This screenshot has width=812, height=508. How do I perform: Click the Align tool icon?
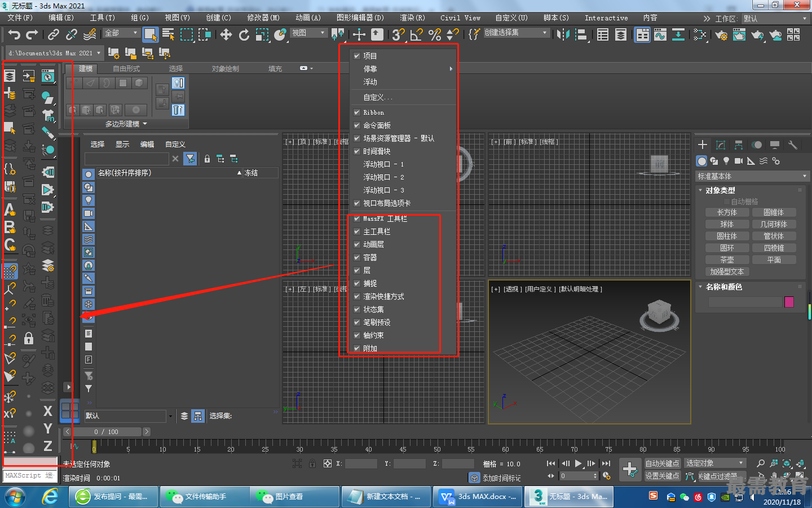581,34
